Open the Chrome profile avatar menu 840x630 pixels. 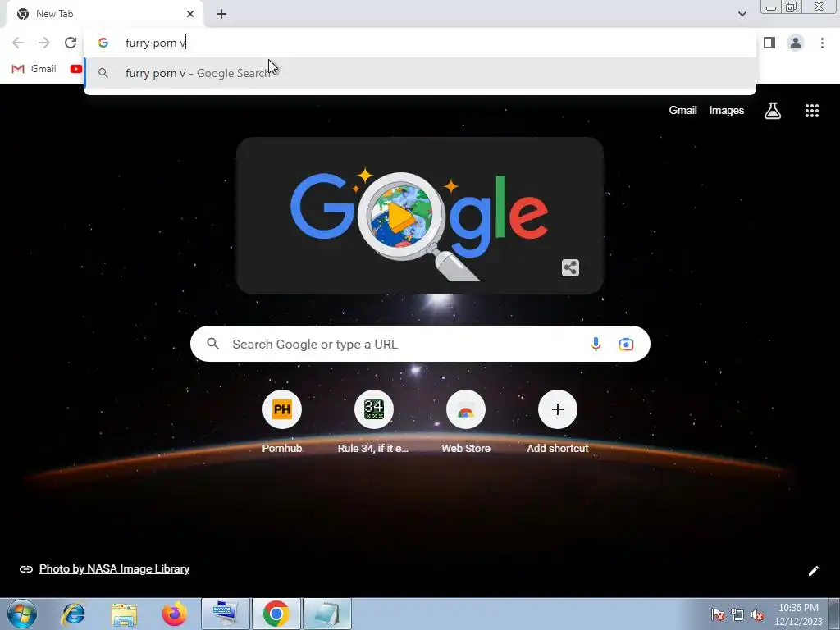click(796, 43)
